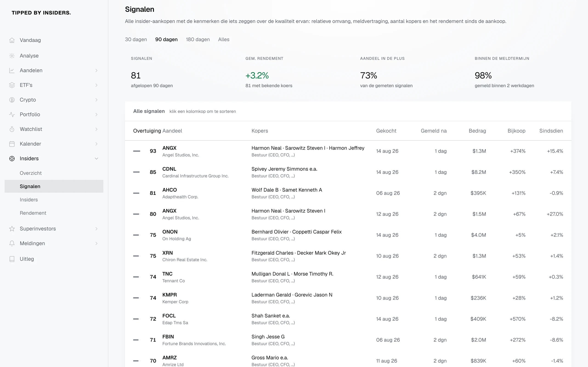588x367 pixels.
Task: Sort table by Bedrag column header
Action: tap(477, 131)
